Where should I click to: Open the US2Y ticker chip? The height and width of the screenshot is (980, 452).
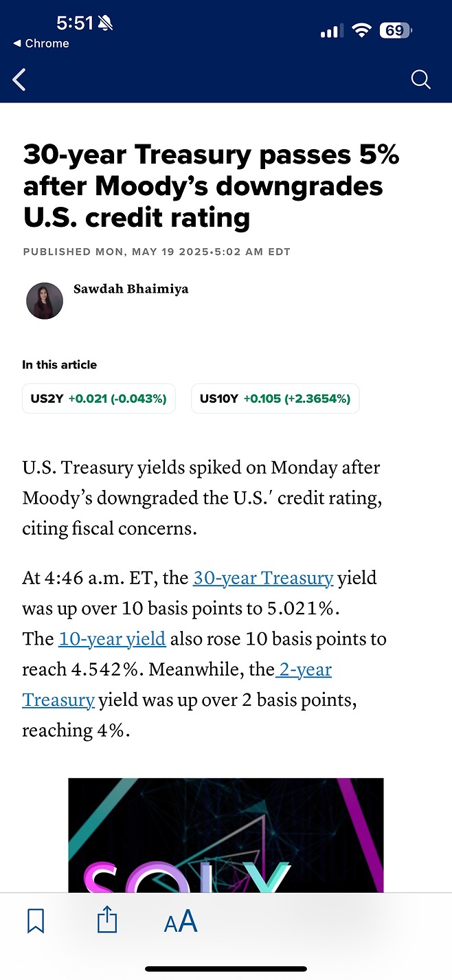[x=99, y=399]
